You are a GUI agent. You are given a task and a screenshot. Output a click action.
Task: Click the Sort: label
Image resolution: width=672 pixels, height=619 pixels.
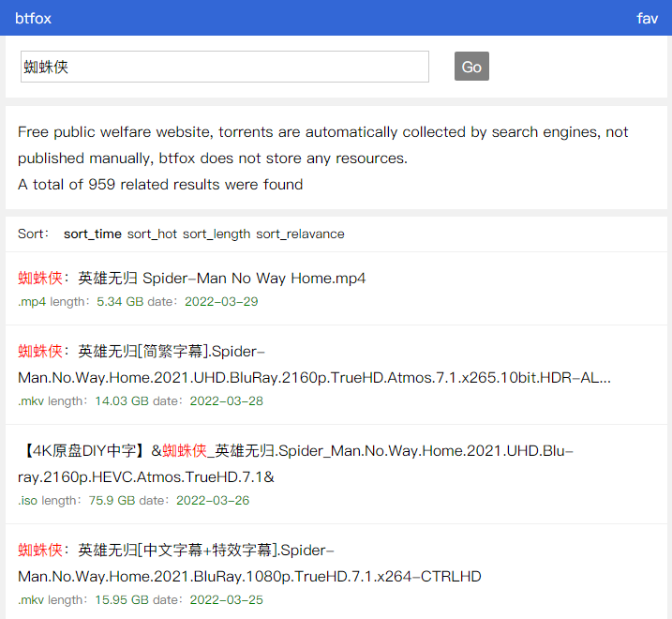pos(34,234)
